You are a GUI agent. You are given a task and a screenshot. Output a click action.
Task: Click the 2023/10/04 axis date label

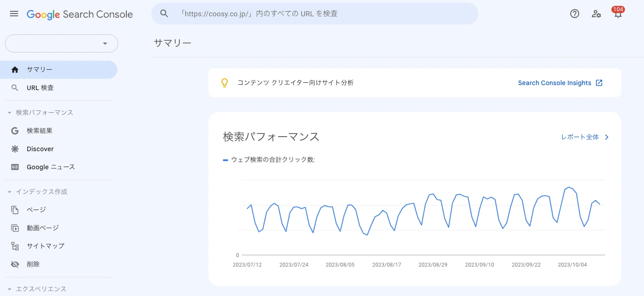click(572, 265)
